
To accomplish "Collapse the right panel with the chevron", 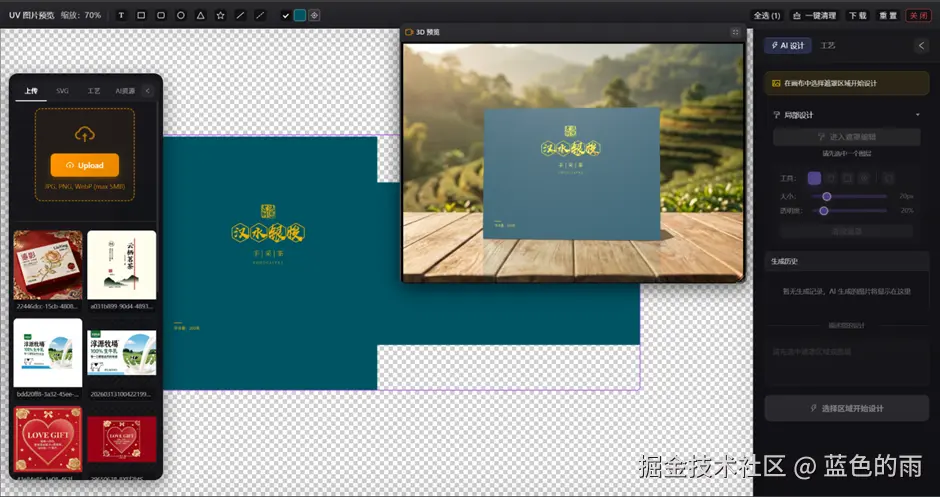I will [921, 46].
